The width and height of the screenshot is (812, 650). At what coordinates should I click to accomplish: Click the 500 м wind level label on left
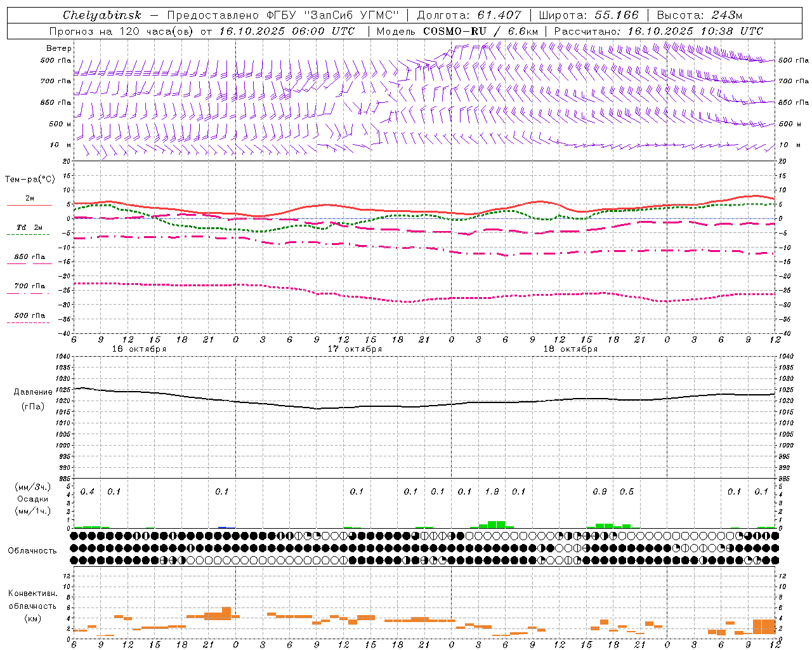pyautogui.click(x=60, y=124)
